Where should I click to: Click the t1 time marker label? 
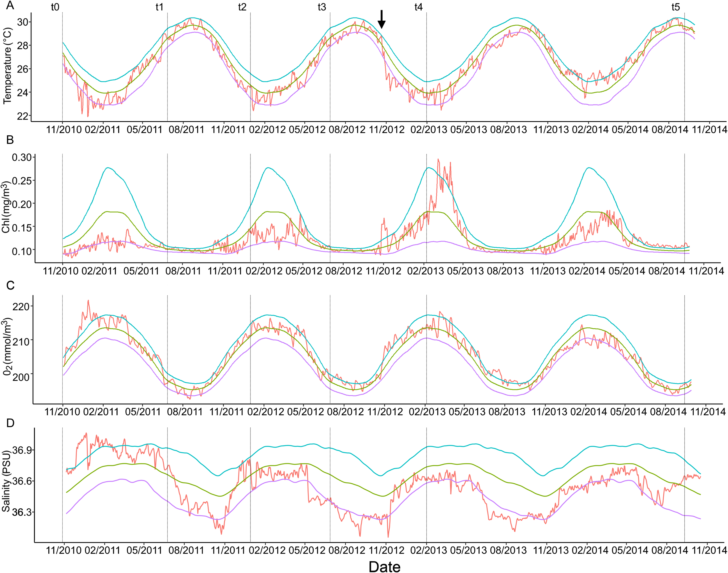click(159, 7)
